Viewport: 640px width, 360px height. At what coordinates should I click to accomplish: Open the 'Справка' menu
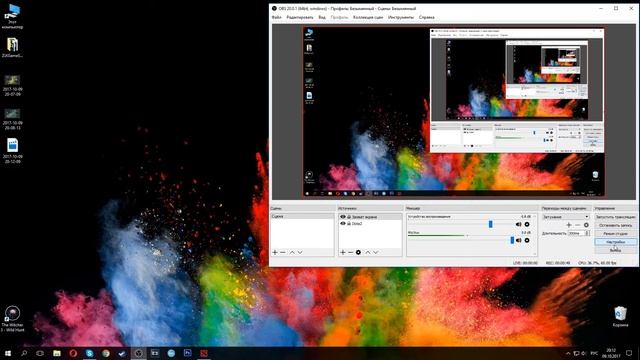[x=427, y=17]
